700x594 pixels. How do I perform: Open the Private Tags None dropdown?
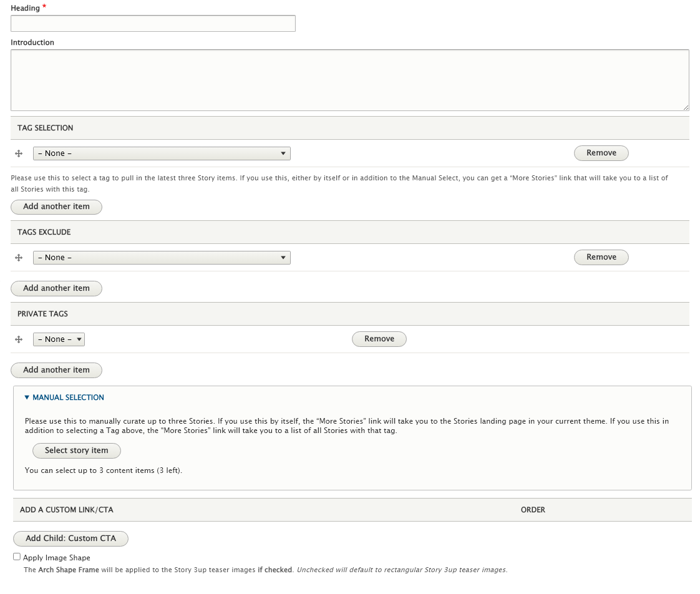(59, 339)
